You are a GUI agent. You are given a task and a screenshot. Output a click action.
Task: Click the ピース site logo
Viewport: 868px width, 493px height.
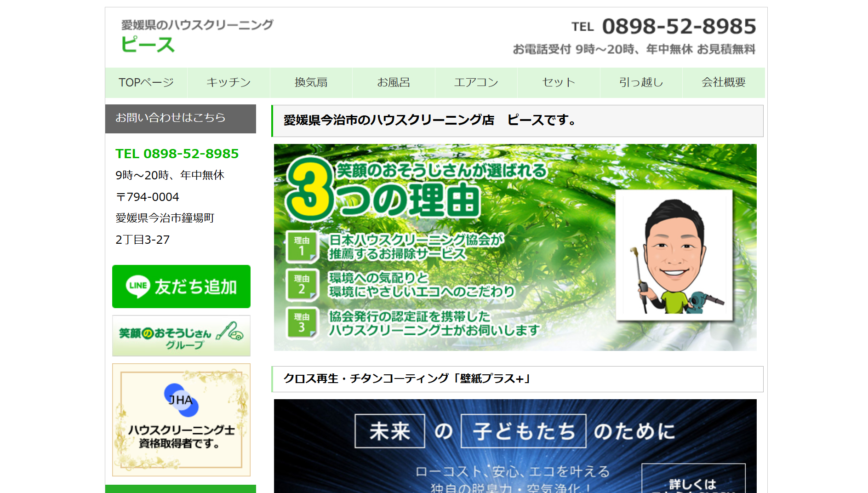tap(148, 44)
